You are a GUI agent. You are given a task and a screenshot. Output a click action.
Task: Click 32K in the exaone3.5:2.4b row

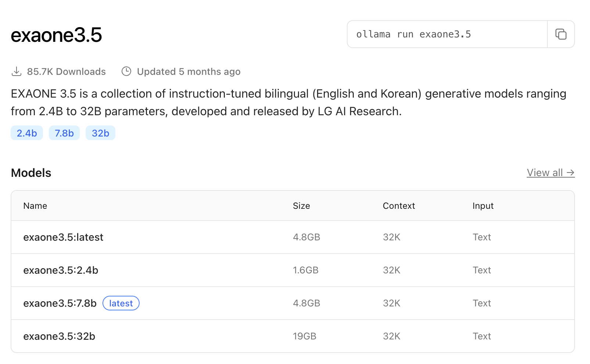point(392,270)
